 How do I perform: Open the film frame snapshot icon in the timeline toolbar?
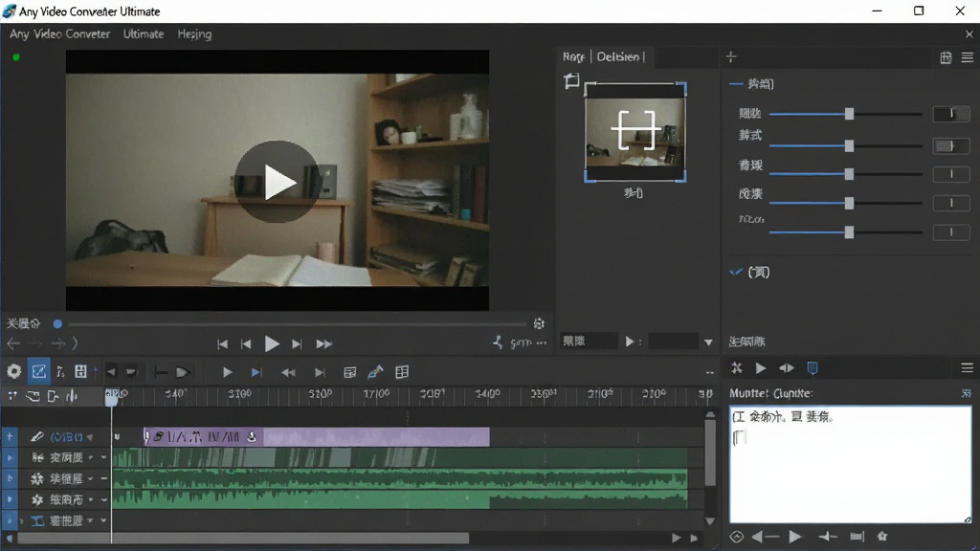click(x=350, y=372)
